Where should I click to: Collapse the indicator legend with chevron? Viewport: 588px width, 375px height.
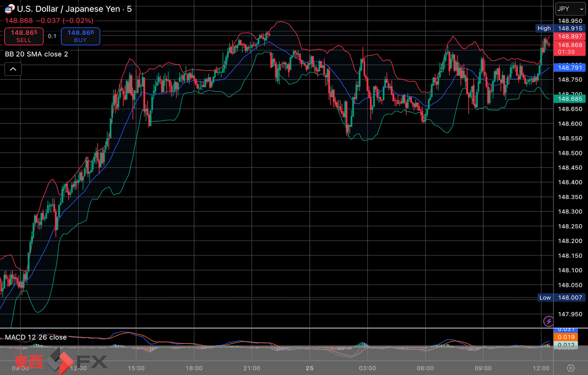click(x=13, y=69)
